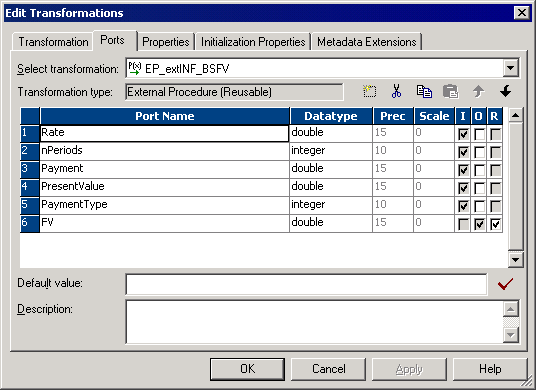Click the Apply button
The width and height of the screenshot is (536, 390).
point(409,369)
